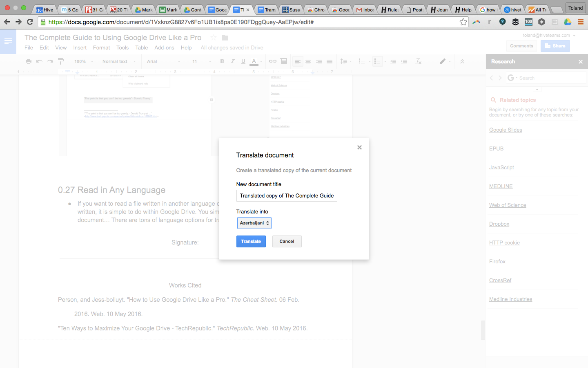The image size is (588, 368).
Task: Click the Insert comment icon
Action: (284, 61)
